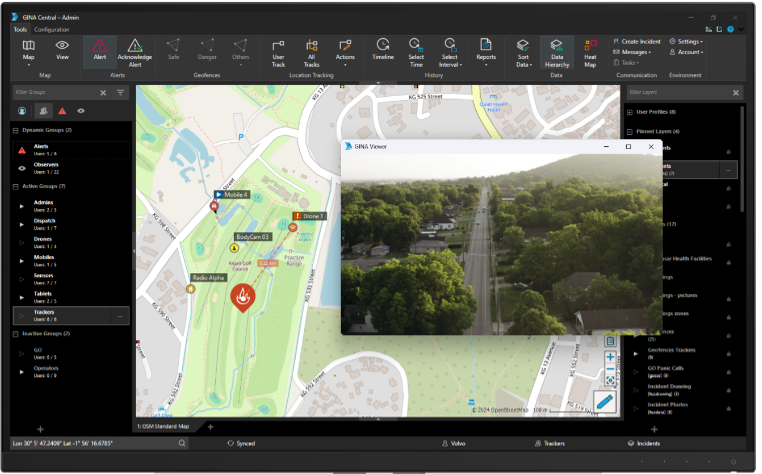The width and height of the screenshot is (762, 474).
Task: Click the pencil drawing tool on map
Action: pyautogui.click(x=604, y=402)
